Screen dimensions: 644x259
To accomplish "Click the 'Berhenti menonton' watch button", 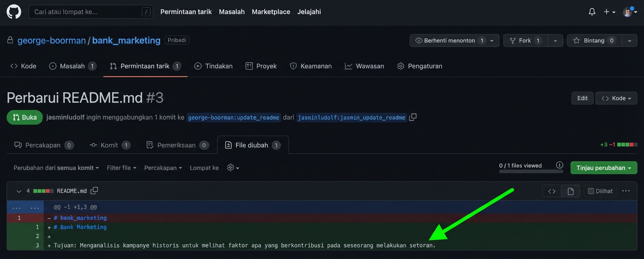I will [x=449, y=41].
